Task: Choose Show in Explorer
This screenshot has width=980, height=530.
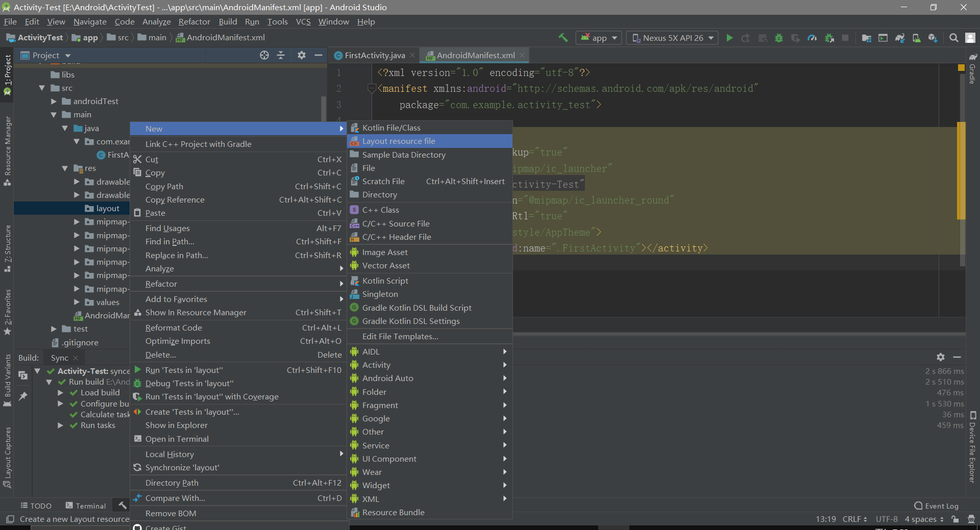Action: tap(238, 425)
